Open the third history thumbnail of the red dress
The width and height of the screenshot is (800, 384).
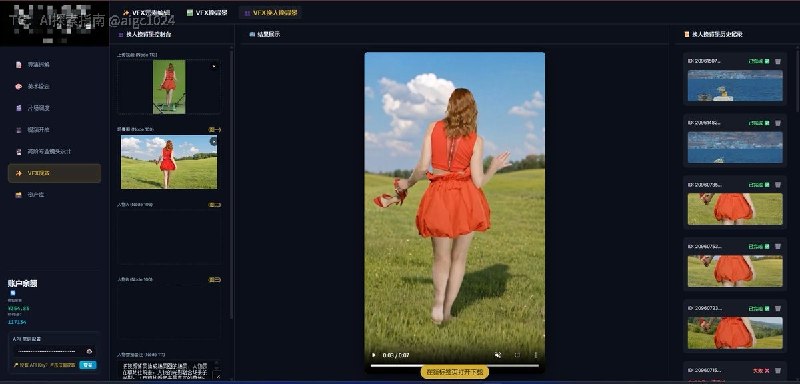tap(735, 209)
